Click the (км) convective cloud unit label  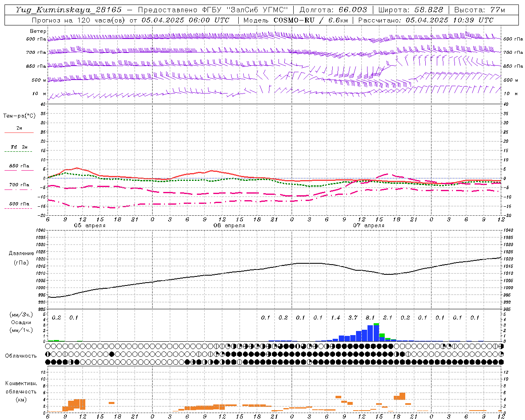(x=21, y=400)
